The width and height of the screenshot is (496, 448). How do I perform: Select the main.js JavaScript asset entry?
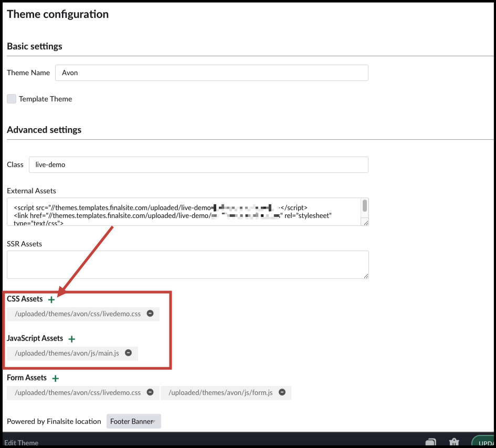pyautogui.click(x=67, y=353)
